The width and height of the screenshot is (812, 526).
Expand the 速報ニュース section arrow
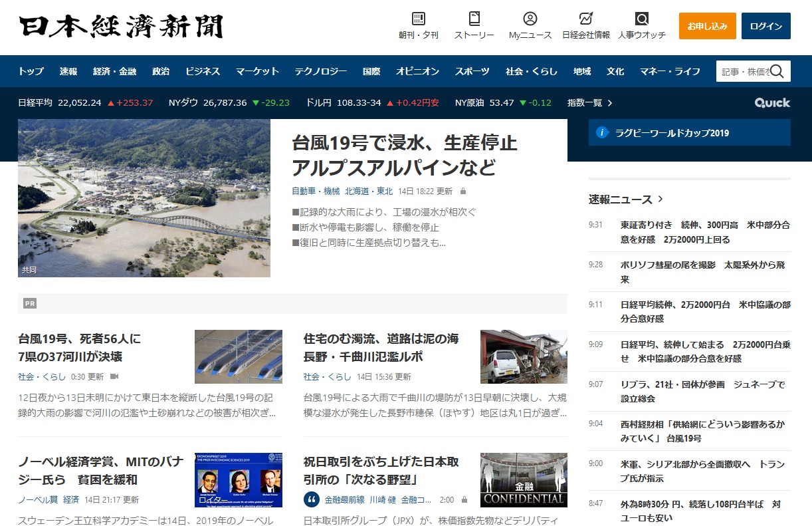[x=660, y=199]
